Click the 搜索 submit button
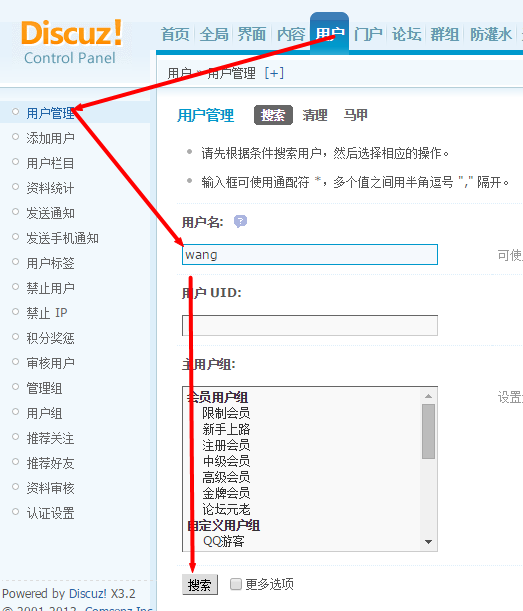 point(200,585)
